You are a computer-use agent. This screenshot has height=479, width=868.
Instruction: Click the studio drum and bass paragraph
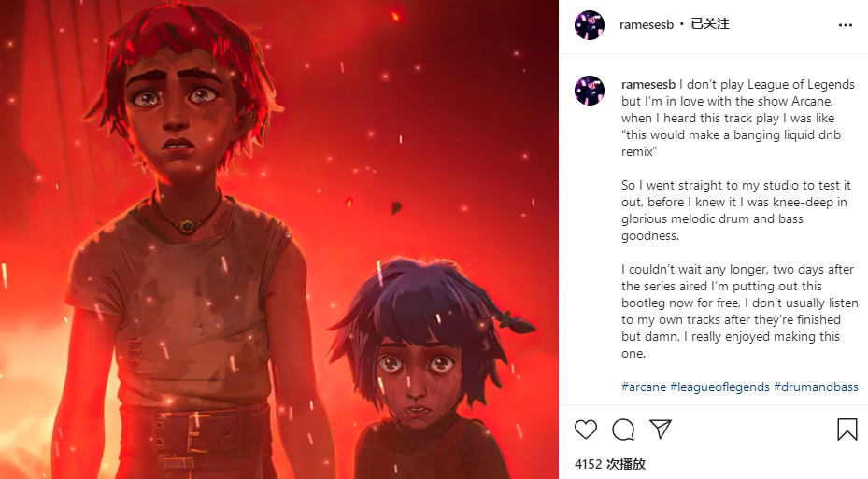[735, 210]
